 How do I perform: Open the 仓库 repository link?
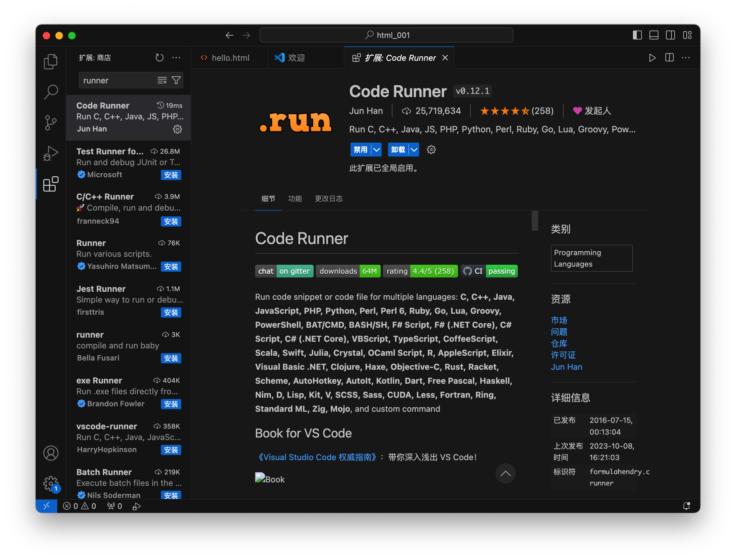click(559, 344)
